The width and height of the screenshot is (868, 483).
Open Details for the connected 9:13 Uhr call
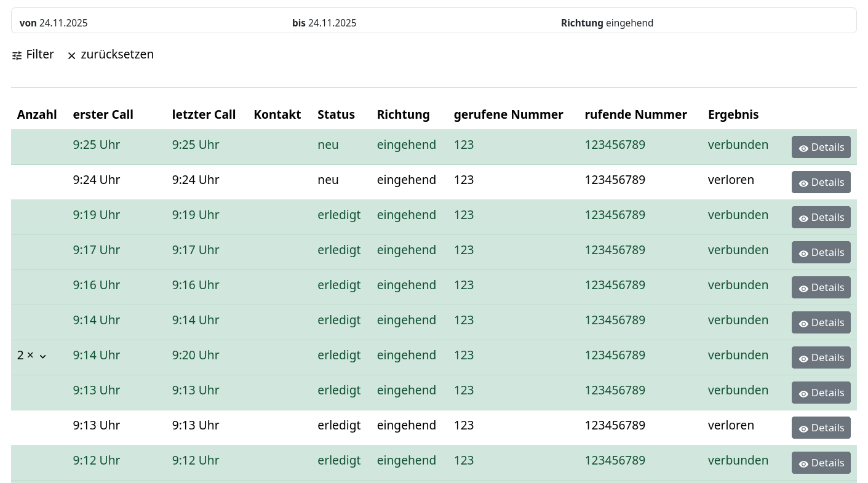pyautogui.click(x=821, y=393)
